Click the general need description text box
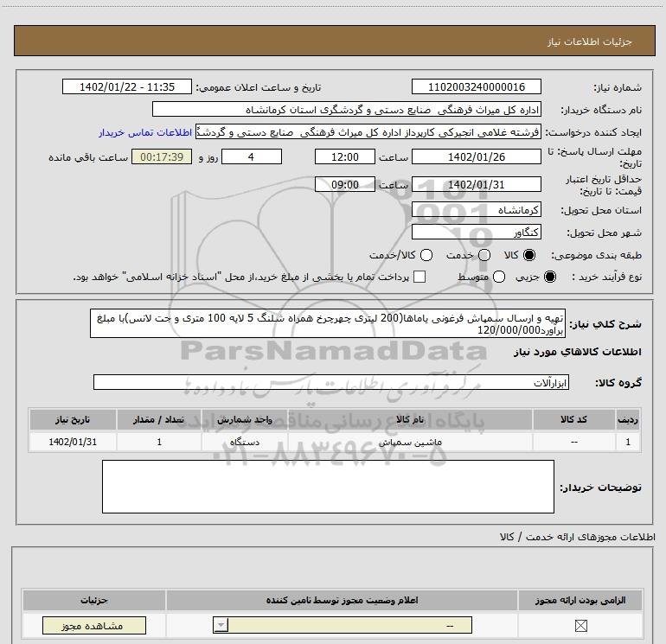This screenshot has height=644, width=666. tap(328, 323)
